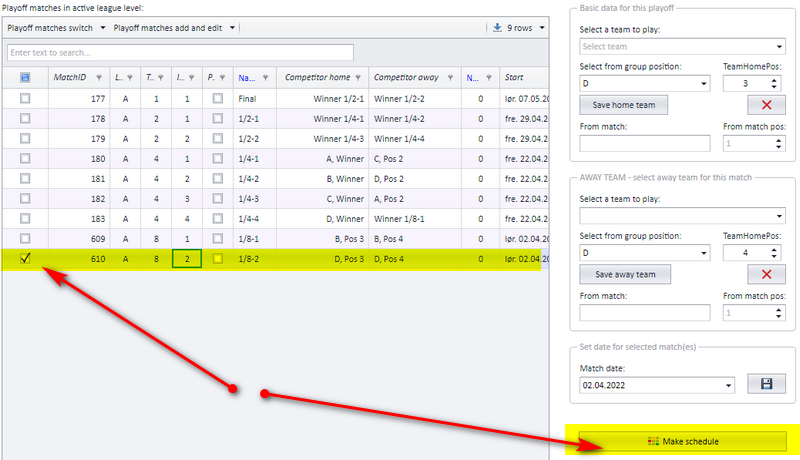Toggle the P column checkbox for Final row
800x460 pixels.
218,98
